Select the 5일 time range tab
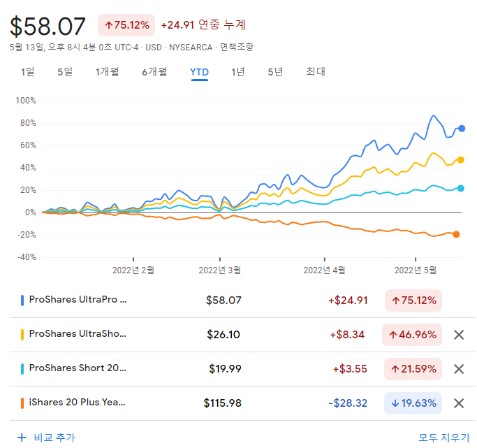The width and height of the screenshot is (477, 448). 65,72
